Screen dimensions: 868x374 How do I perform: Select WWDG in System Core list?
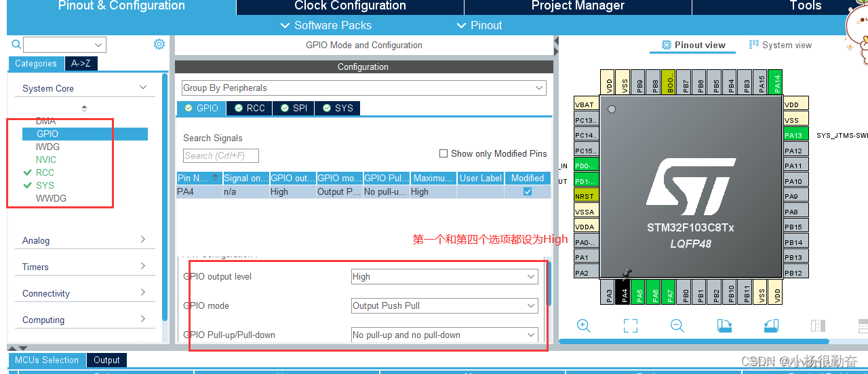52,198
